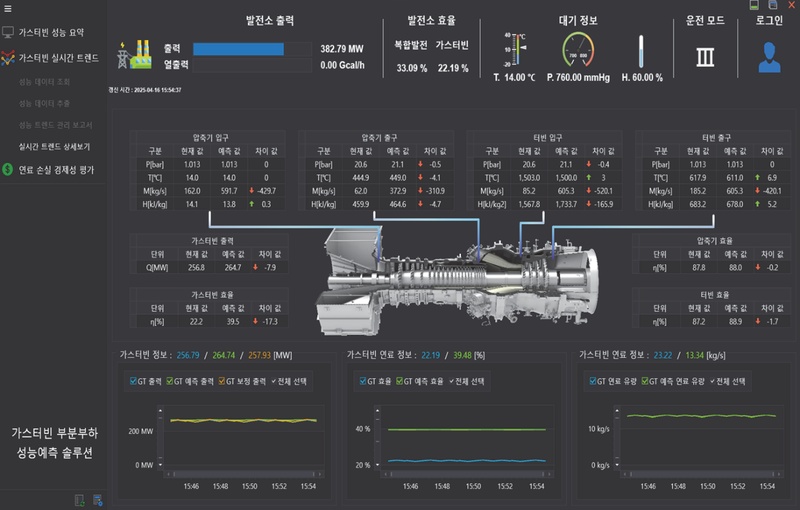Image resolution: width=800 pixels, height=510 pixels.
Task: Click the P. 760.00 mmHg reading
Action: coord(578,78)
